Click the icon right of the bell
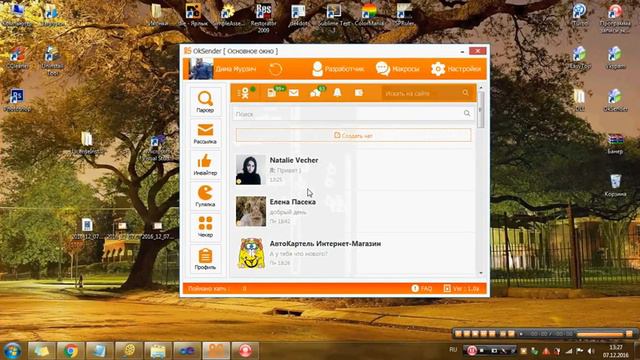Image resolution: width=640 pixels, height=360 pixels. click(x=359, y=93)
